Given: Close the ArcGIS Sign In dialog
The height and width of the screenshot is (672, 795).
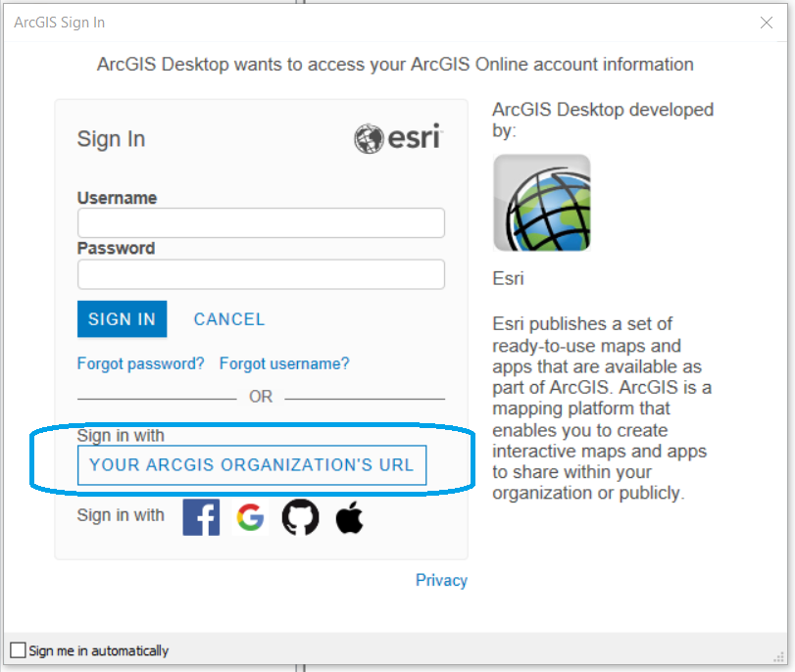Looking at the screenshot, I should click(x=767, y=23).
